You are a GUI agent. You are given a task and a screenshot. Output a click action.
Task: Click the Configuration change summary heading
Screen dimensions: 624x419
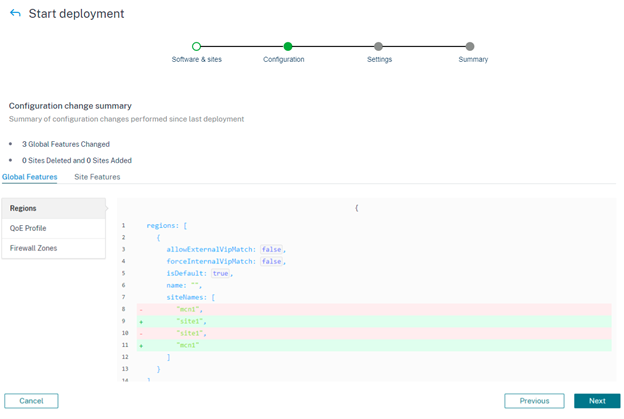(x=70, y=106)
